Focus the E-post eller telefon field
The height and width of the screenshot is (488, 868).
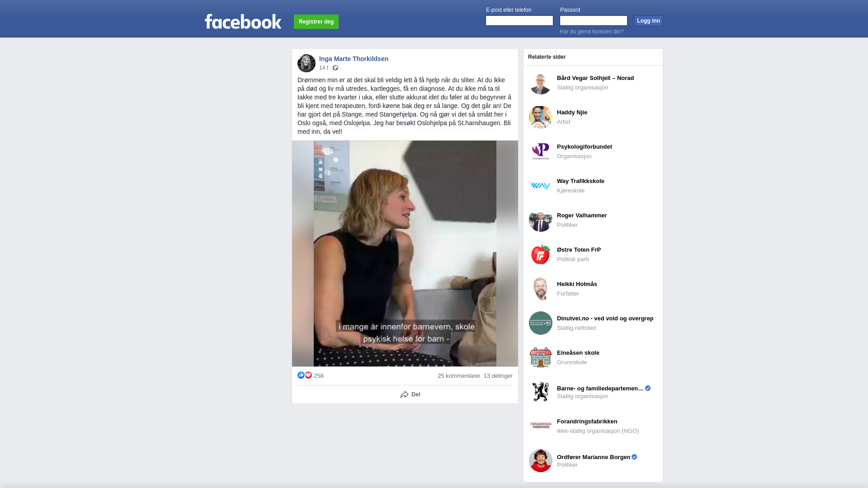click(x=519, y=20)
